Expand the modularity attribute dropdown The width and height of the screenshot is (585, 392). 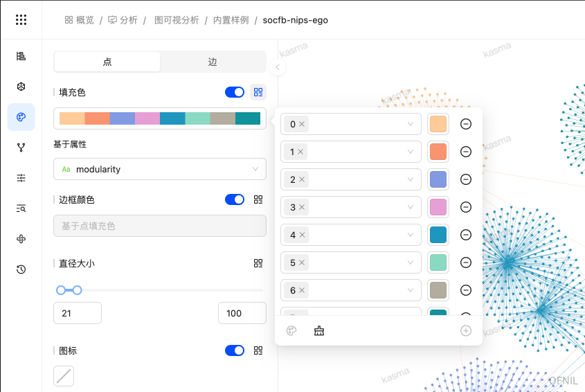(160, 169)
